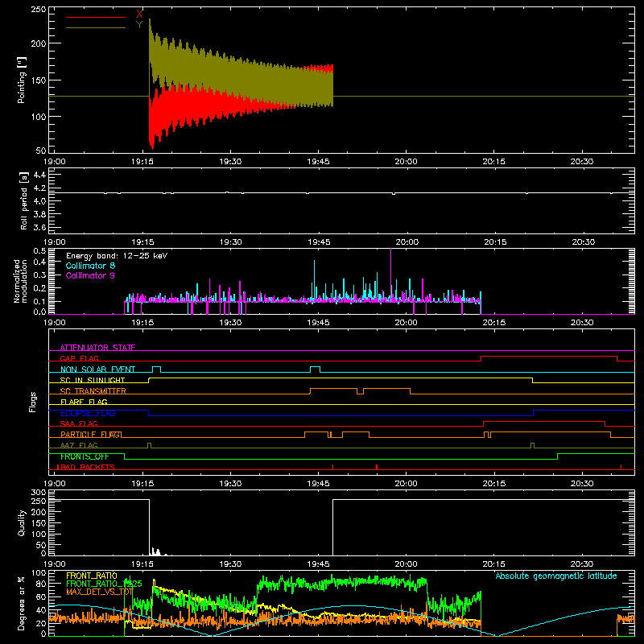Click the SAA_FLAG label

(x=79, y=423)
